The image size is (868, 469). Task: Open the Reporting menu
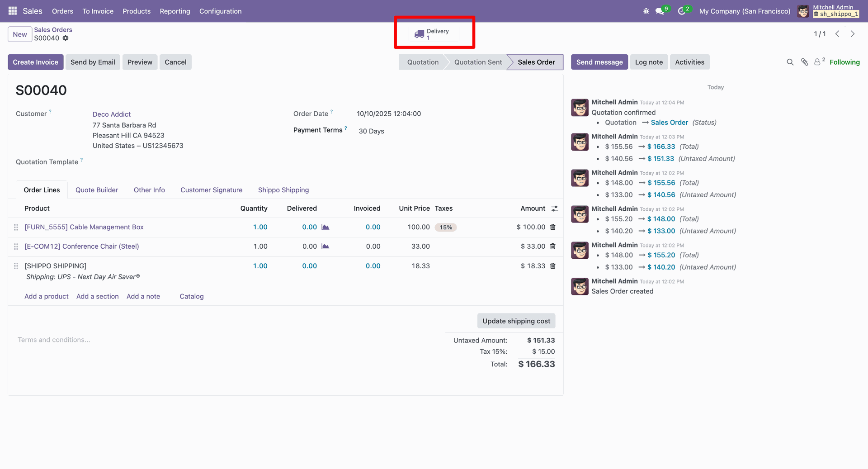click(x=175, y=11)
